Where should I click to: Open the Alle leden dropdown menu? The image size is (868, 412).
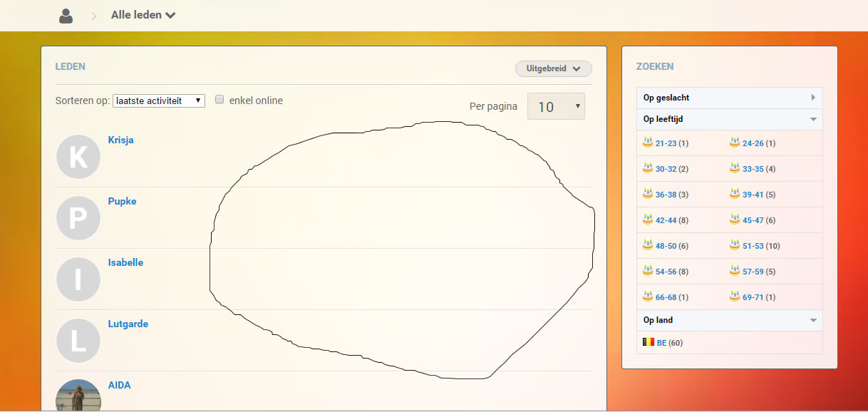(143, 15)
